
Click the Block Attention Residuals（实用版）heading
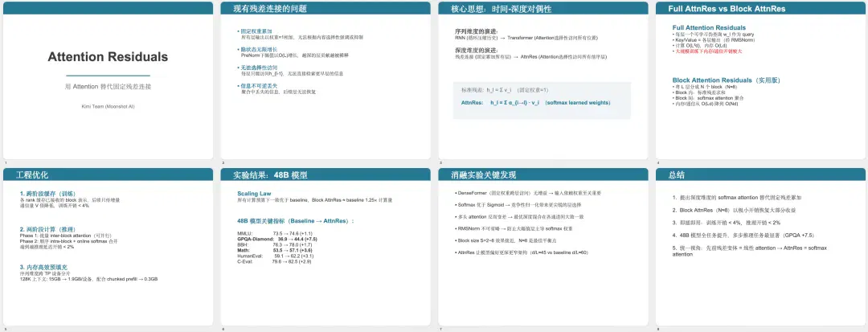point(727,80)
